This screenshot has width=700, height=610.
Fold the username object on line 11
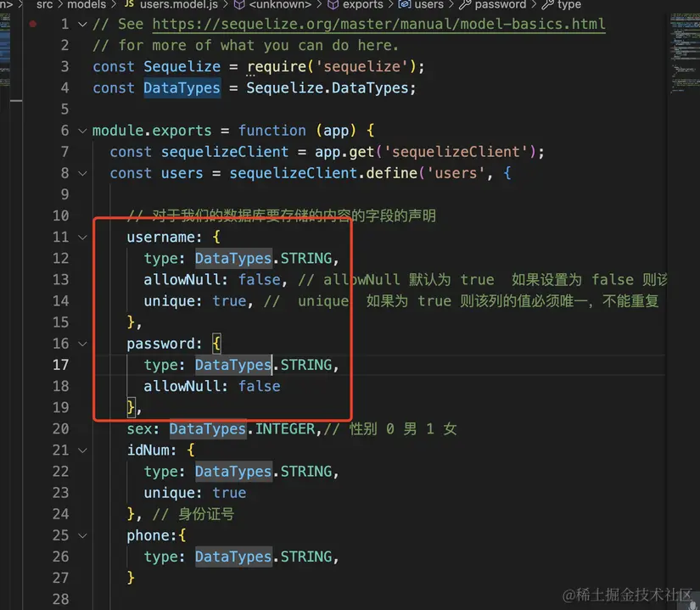point(82,238)
